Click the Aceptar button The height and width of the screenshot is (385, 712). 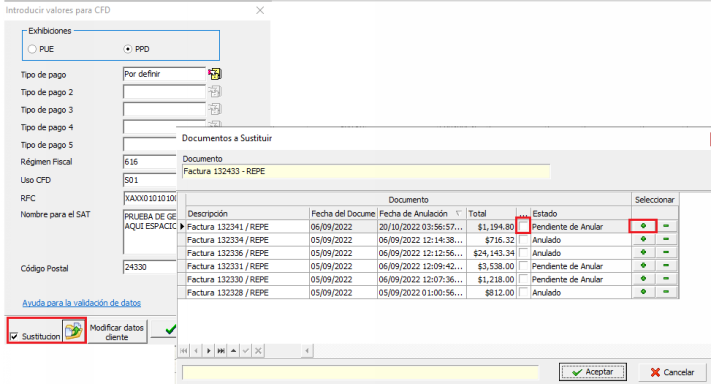[593, 372]
